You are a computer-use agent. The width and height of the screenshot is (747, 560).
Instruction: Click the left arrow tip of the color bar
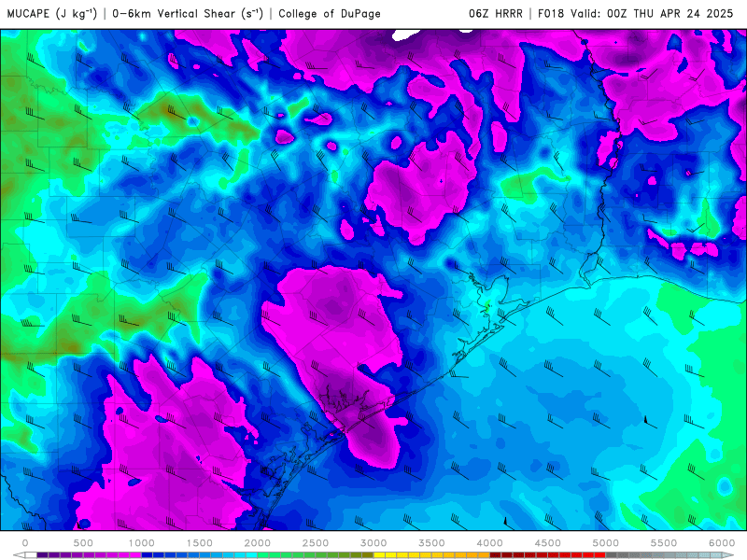click(x=18, y=555)
